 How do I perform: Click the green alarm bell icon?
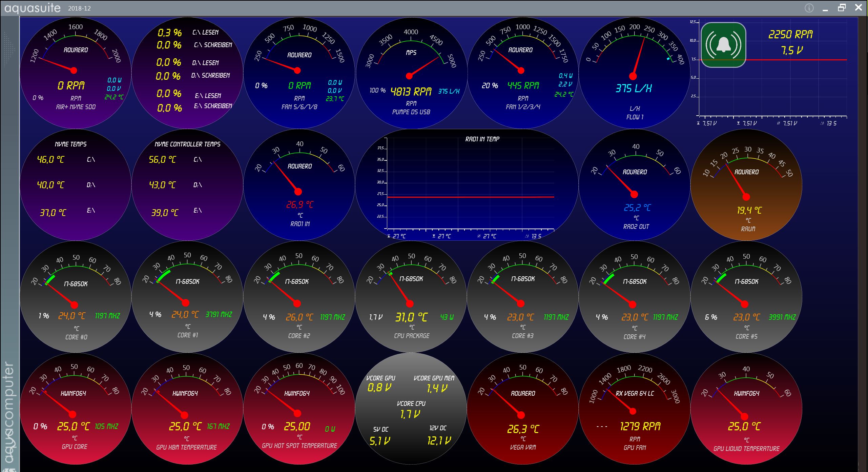tap(723, 45)
